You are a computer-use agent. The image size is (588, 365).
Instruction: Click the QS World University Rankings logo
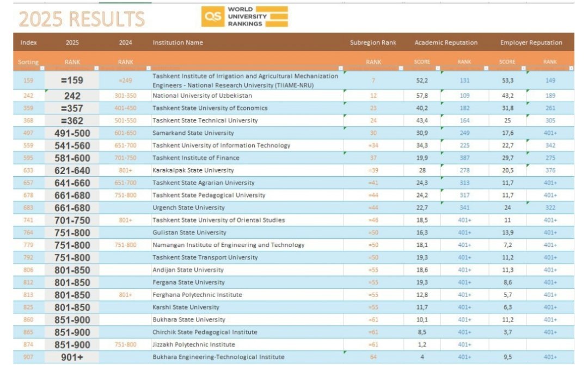point(244,17)
